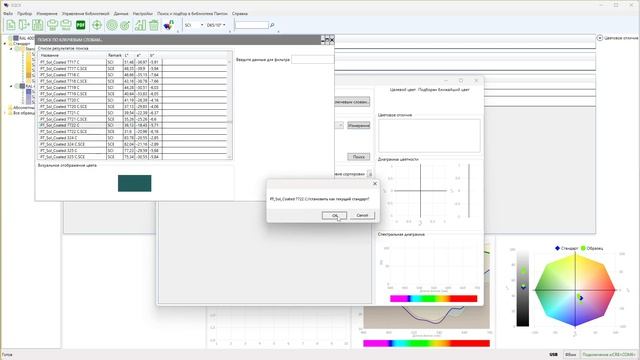Collapse the Стандарт tree node
The width and height of the screenshot is (640, 360).
point(5,43)
